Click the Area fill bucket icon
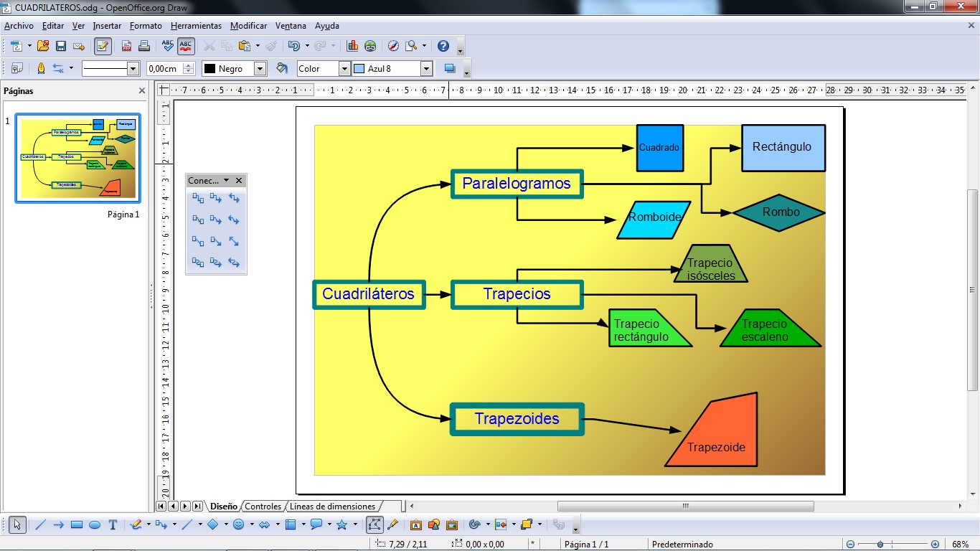This screenshot has height=551, width=980. pos(282,68)
